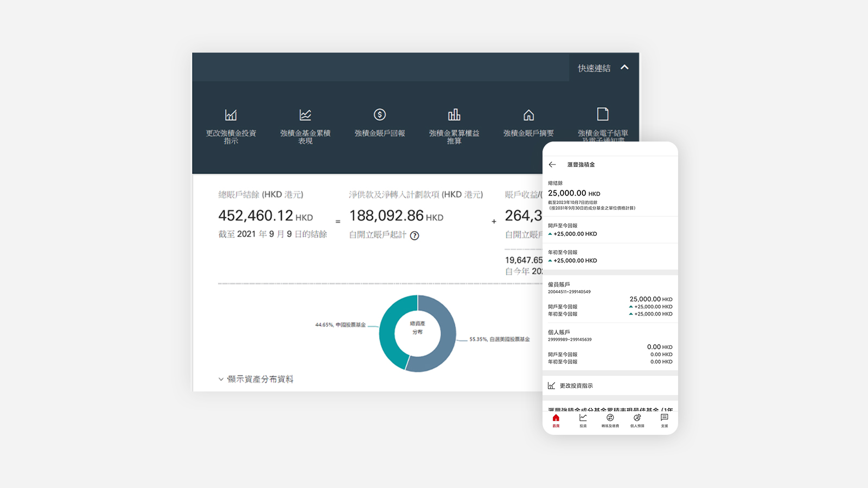
Task: Click the 總資產分布 donut center label
Action: coord(418,328)
